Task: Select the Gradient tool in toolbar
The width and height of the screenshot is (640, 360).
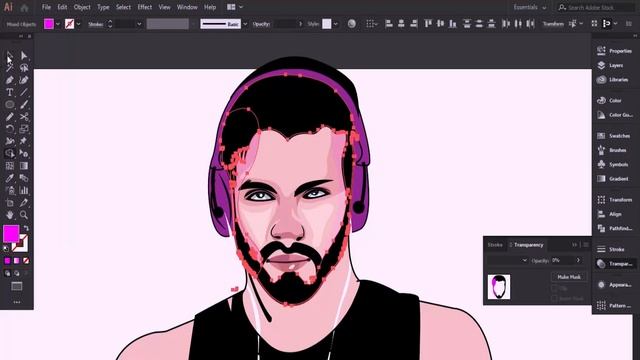Action: 24,166
